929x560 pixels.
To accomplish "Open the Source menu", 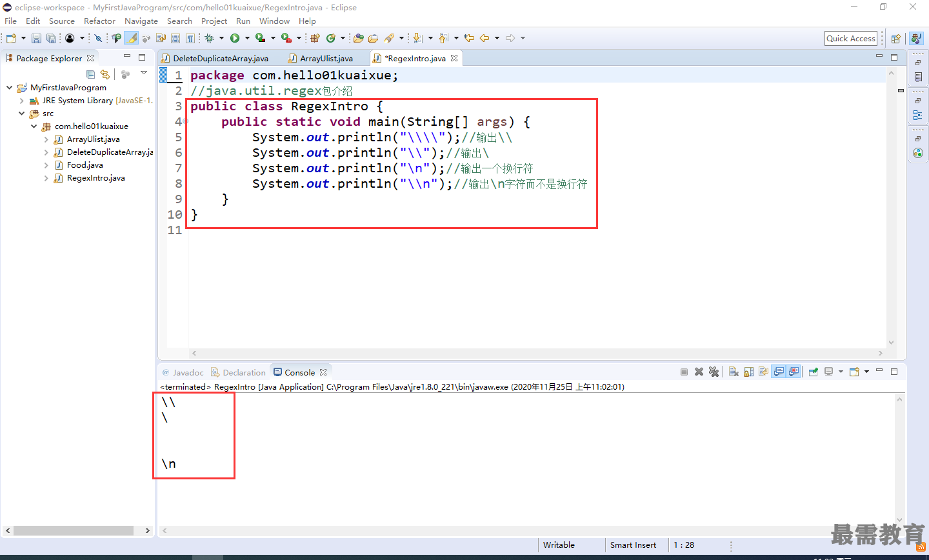I will [62, 21].
